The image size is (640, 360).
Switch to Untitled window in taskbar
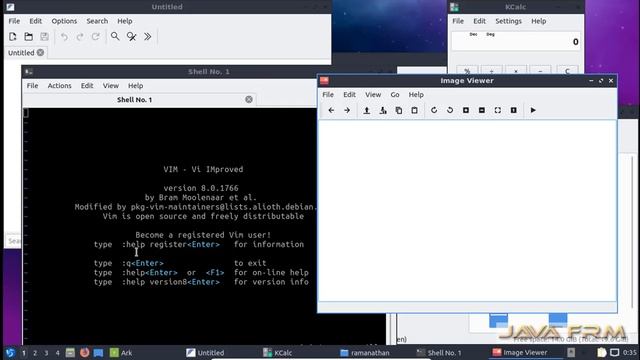pyautogui.click(x=205, y=353)
